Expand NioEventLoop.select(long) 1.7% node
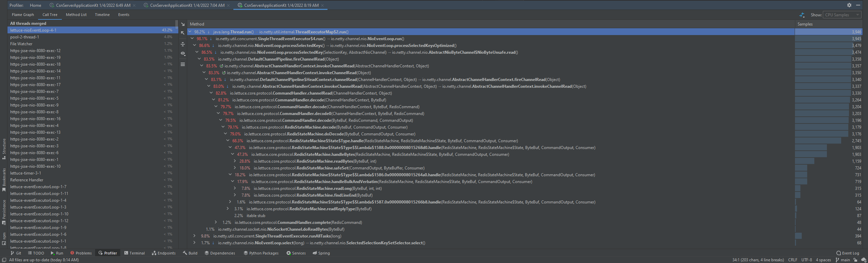The height and width of the screenshot is (263, 868). point(194,243)
